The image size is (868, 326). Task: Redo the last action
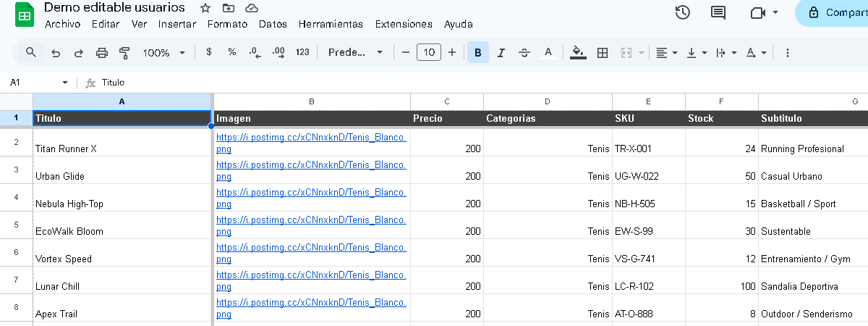pos(79,52)
